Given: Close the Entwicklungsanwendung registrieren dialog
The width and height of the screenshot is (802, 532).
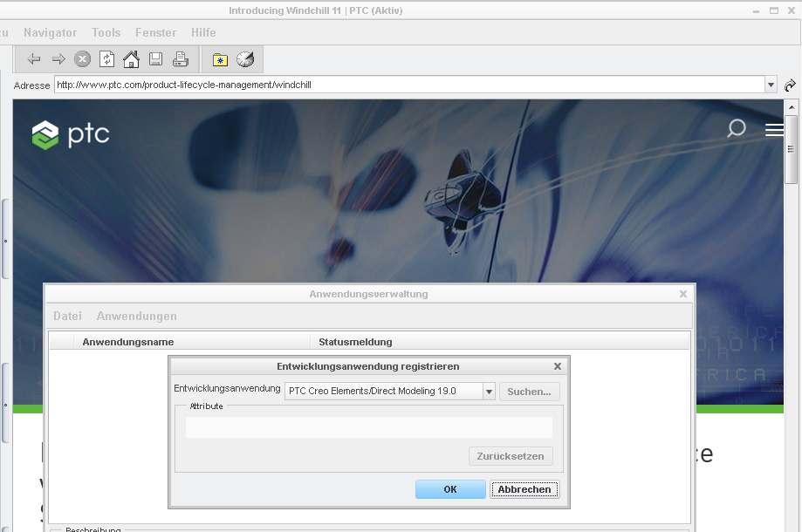Looking at the screenshot, I should [x=558, y=366].
